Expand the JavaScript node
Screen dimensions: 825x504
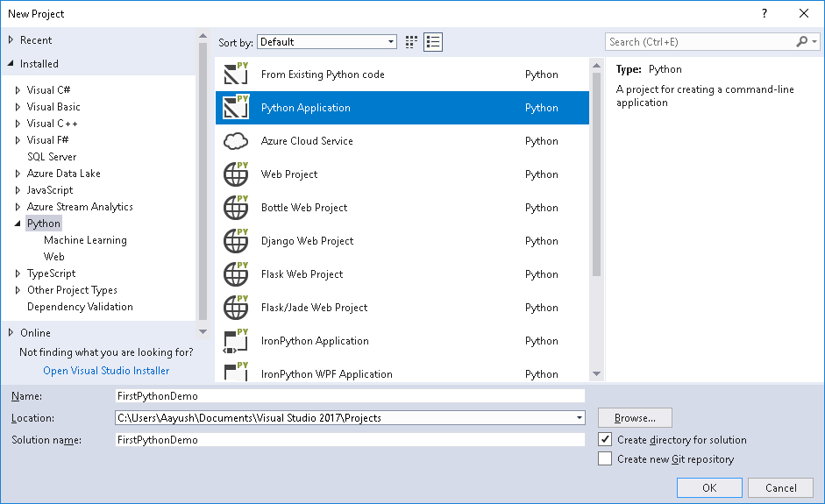(18, 190)
